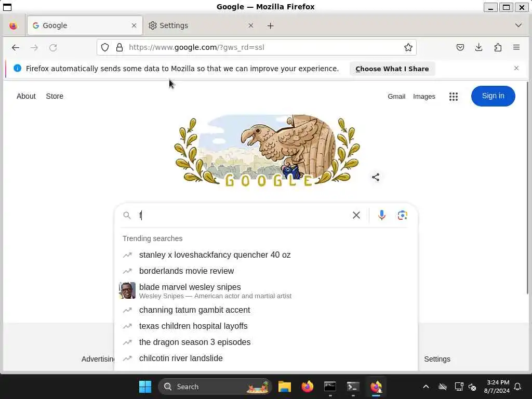Click the URL address bar
This screenshot has width=532, height=399.
(x=257, y=47)
